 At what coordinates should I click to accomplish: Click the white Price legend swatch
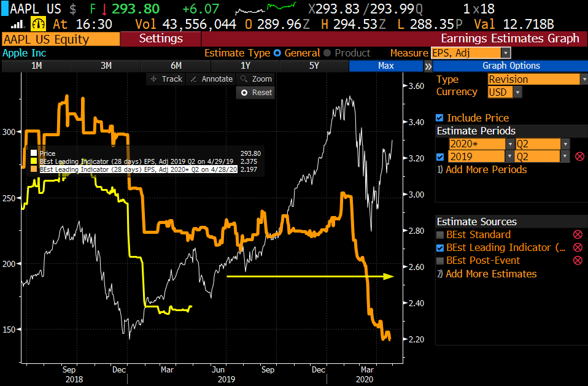34,153
